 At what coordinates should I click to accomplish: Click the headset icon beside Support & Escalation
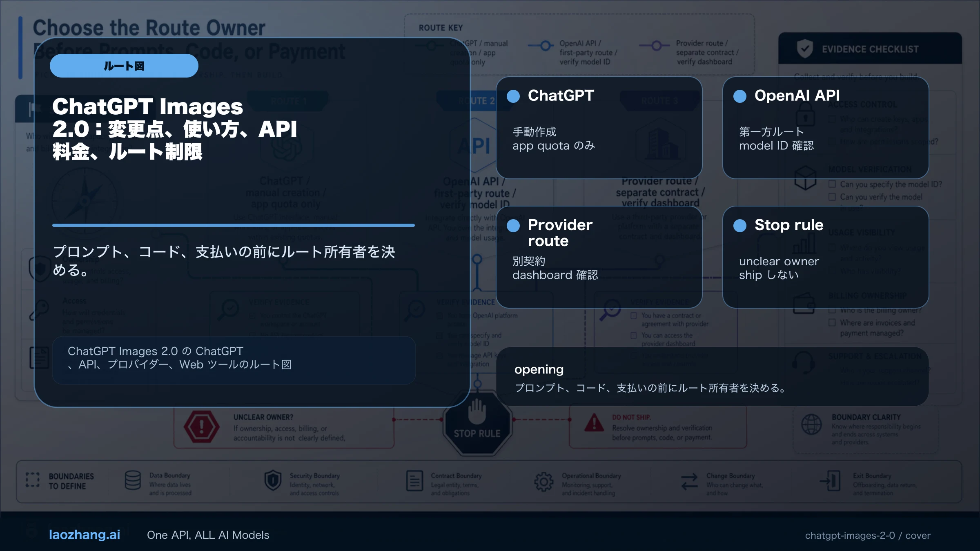click(x=804, y=362)
